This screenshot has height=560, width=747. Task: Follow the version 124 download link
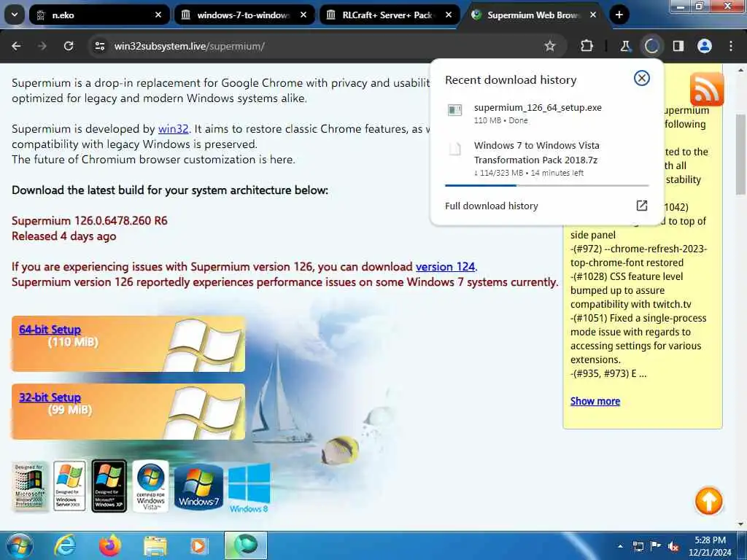coord(446,267)
